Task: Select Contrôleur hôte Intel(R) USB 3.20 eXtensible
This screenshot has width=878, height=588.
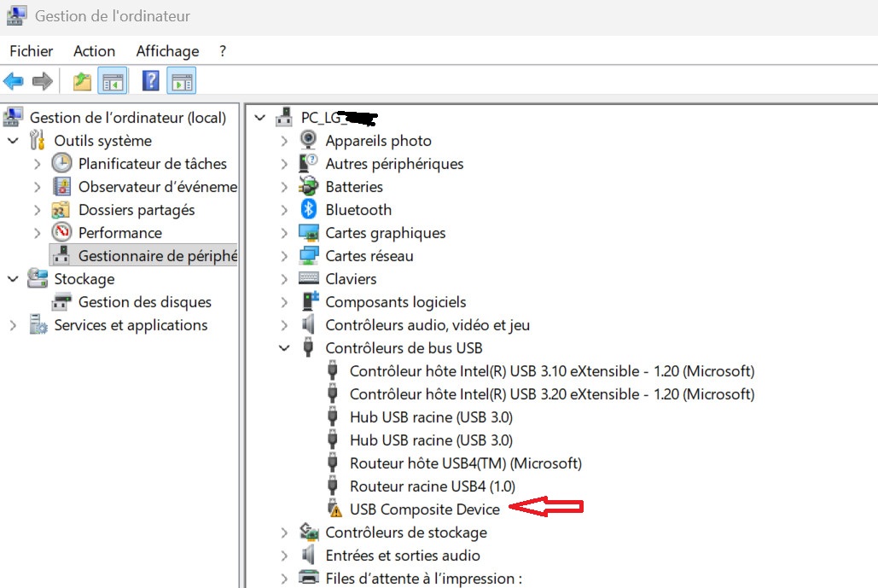Action: click(x=551, y=394)
